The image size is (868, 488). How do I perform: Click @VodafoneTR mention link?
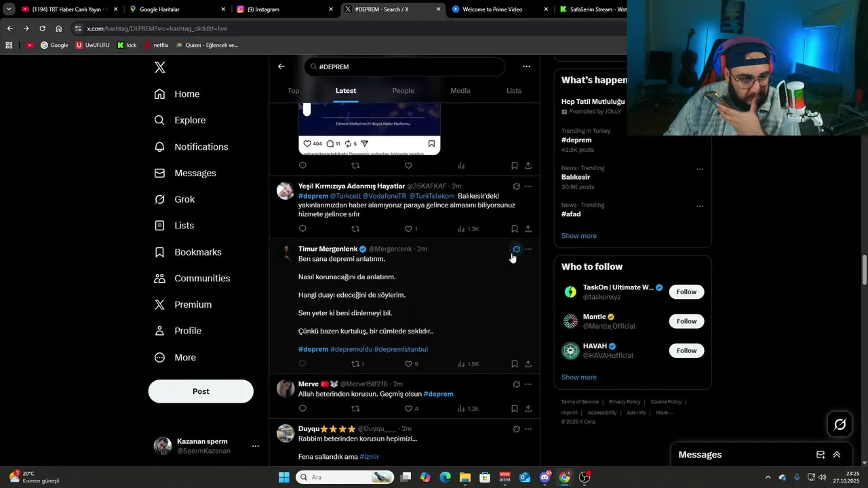384,196
